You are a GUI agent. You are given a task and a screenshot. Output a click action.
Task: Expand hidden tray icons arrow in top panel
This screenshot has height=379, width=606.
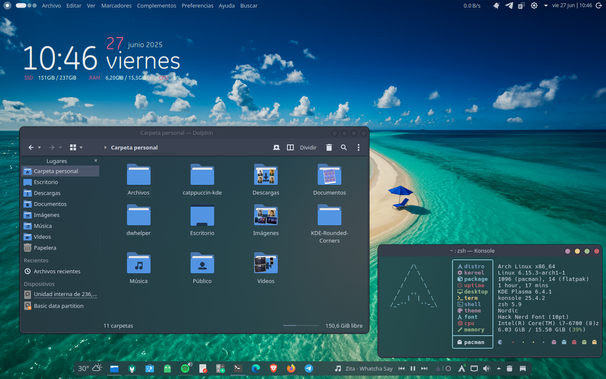(x=545, y=6)
